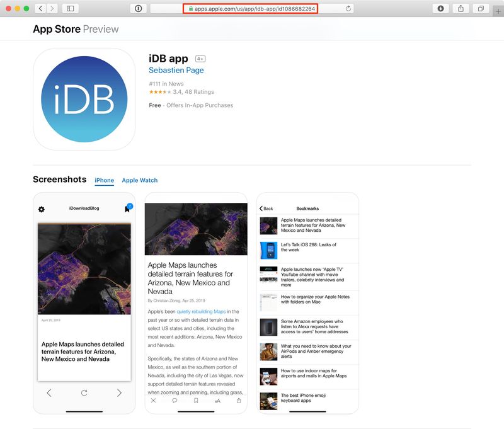Click the next-article arrow in first screenshot
504x429 pixels.
(119, 392)
